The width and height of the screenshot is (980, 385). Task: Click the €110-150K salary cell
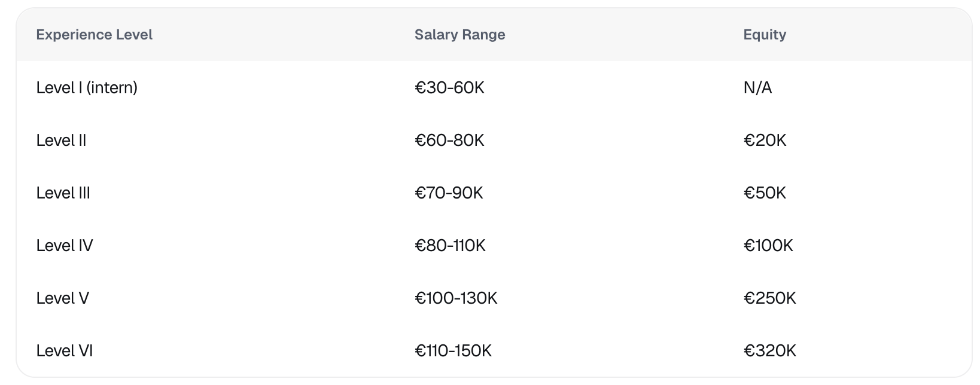coord(453,351)
